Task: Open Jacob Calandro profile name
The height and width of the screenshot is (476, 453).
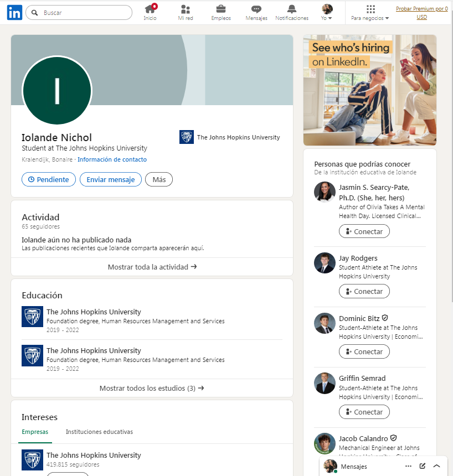Action: click(363, 438)
